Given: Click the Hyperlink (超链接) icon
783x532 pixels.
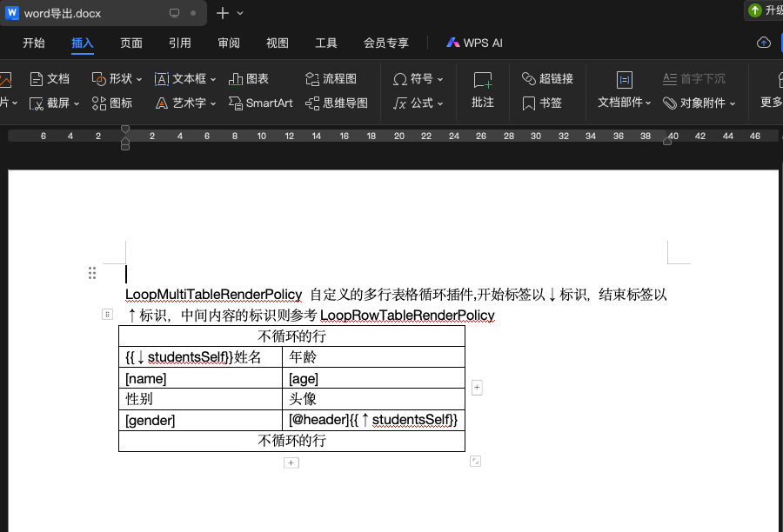Looking at the screenshot, I should pyautogui.click(x=528, y=79).
